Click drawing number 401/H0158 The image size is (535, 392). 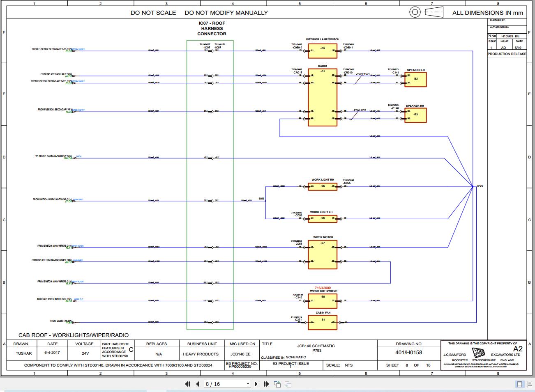408,352
